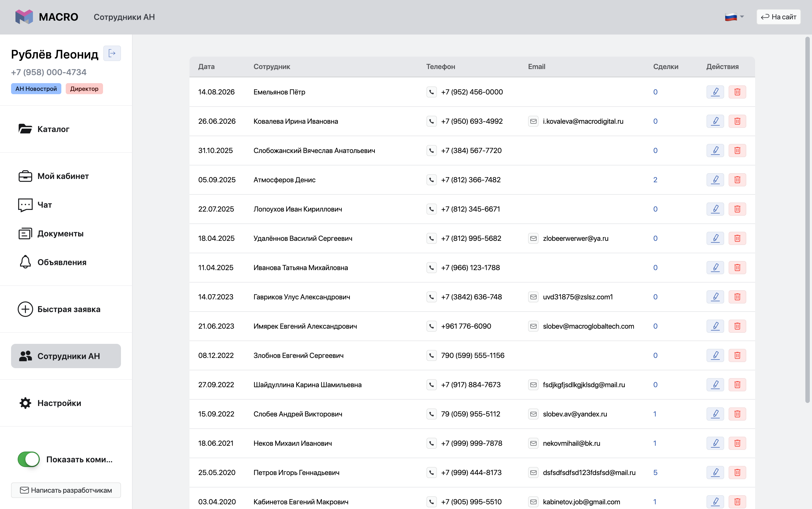Edit employee Иванова Татьяна Михайловна
Screen dimensions: 812x509
click(x=715, y=268)
